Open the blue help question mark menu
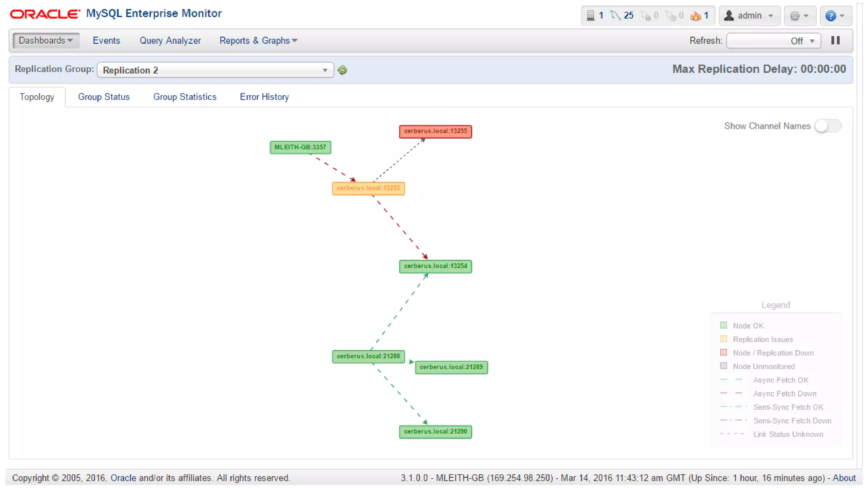Screen dimensions: 868x488 835,16
